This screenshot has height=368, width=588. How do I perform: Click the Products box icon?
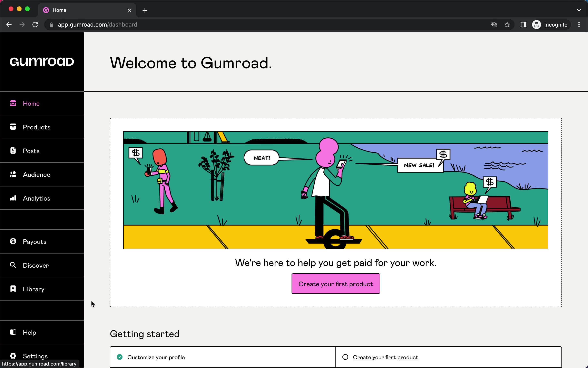coord(13,127)
